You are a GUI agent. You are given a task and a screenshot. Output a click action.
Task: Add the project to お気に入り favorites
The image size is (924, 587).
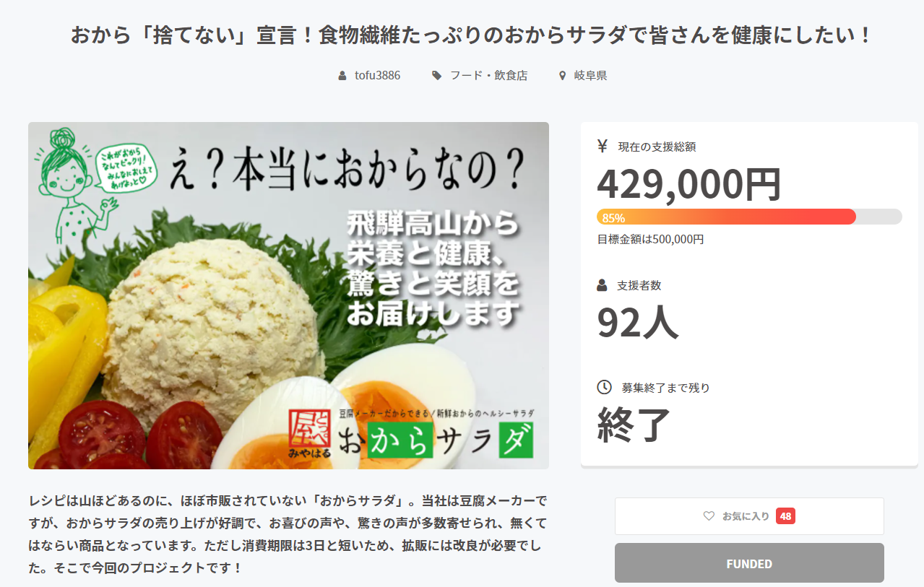click(x=749, y=516)
